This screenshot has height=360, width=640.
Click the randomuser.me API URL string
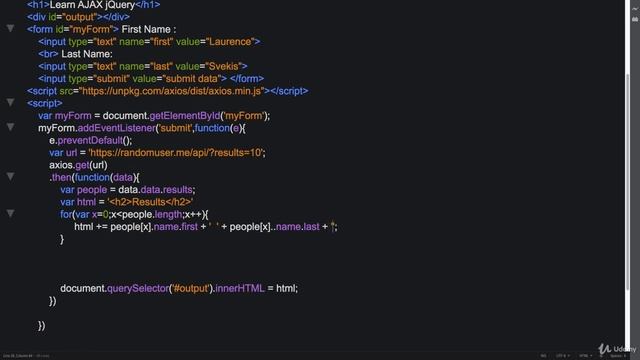coord(176,153)
